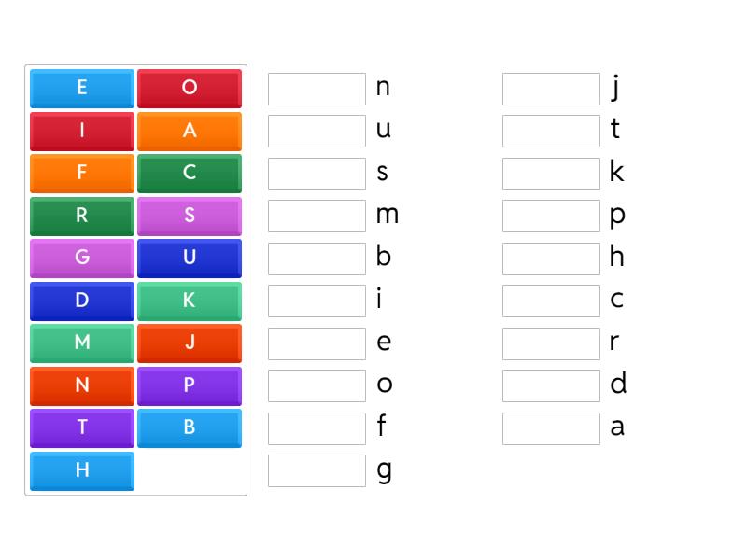Click the dark blue letter U tile
This screenshot has width=747, height=560.
pyautogui.click(x=190, y=259)
